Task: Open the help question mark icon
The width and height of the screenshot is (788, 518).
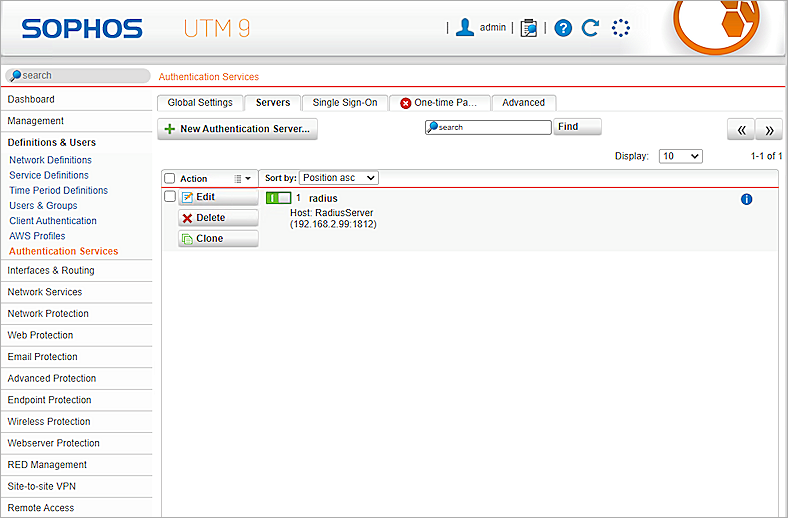Action: point(563,28)
